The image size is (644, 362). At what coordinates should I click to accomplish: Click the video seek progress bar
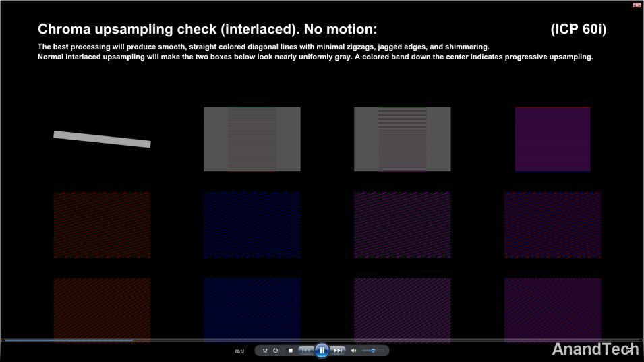(x=322, y=340)
